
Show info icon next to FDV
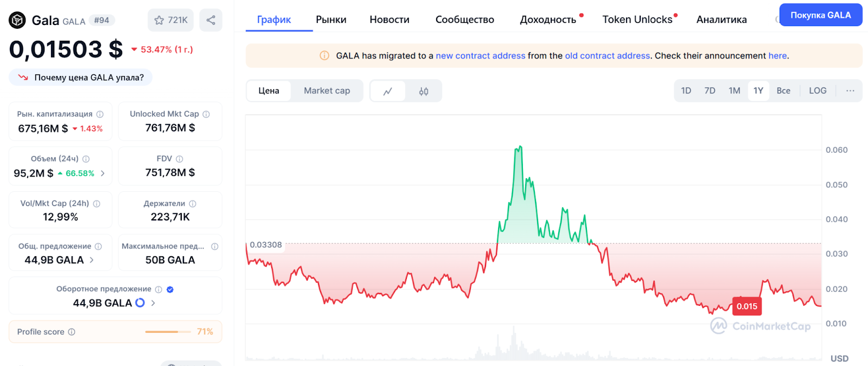pyautogui.click(x=180, y=159)
